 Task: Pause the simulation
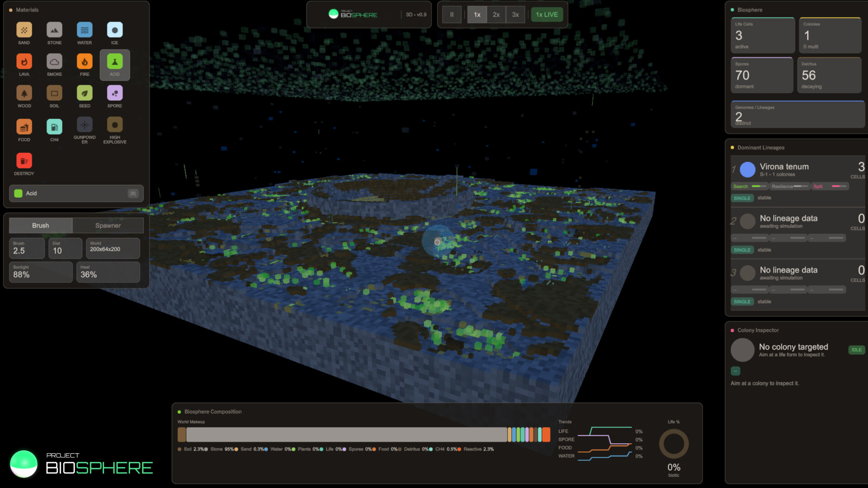coord(452,14)
